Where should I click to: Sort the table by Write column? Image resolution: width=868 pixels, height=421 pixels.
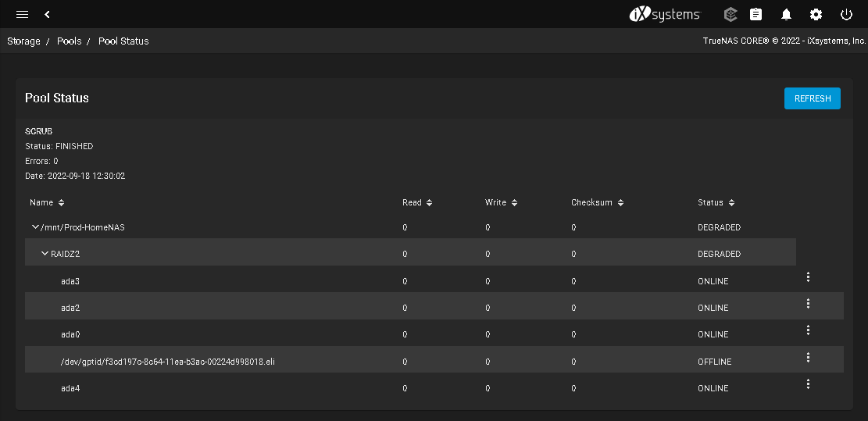pos(501,202)
